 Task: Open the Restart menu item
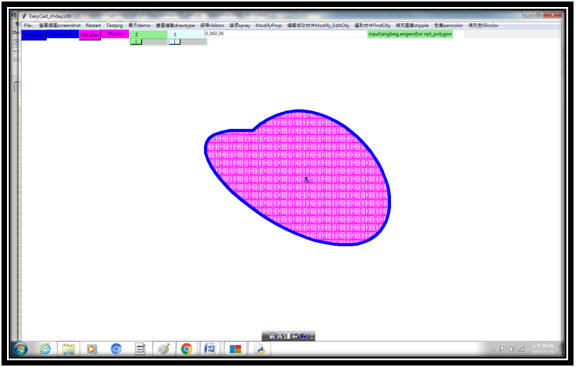click(93, 26)
